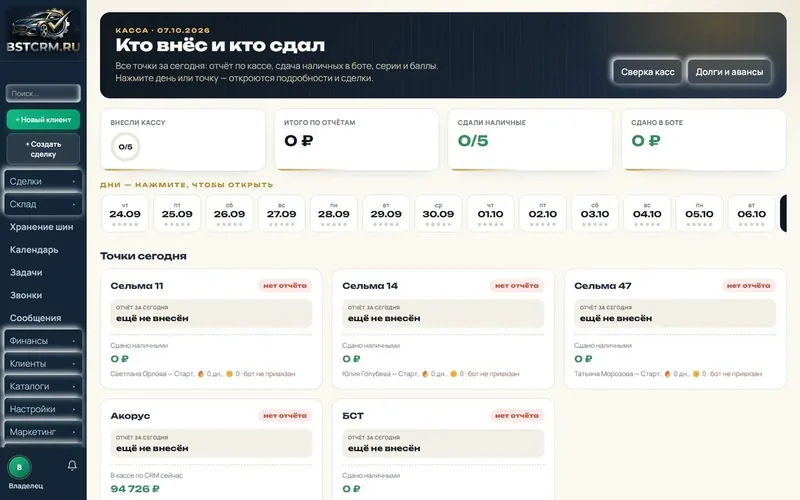Click the нет отчёта badge on Акорус
The height and width of the screenshot is (500, 800).
[285, 416]
